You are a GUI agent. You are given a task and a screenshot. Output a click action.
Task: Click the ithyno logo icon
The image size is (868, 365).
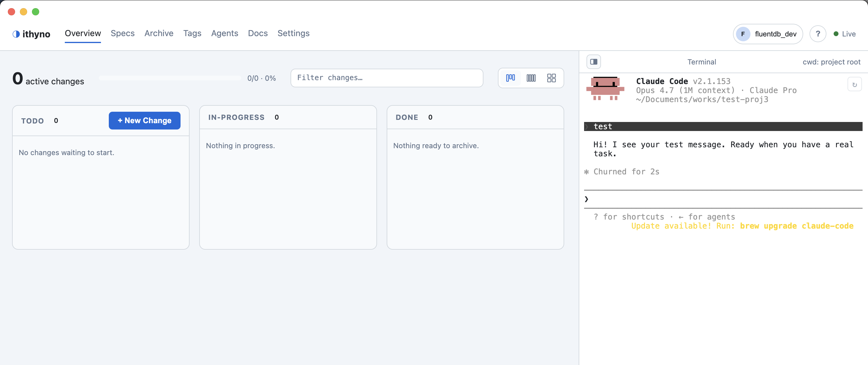point(16,34)
